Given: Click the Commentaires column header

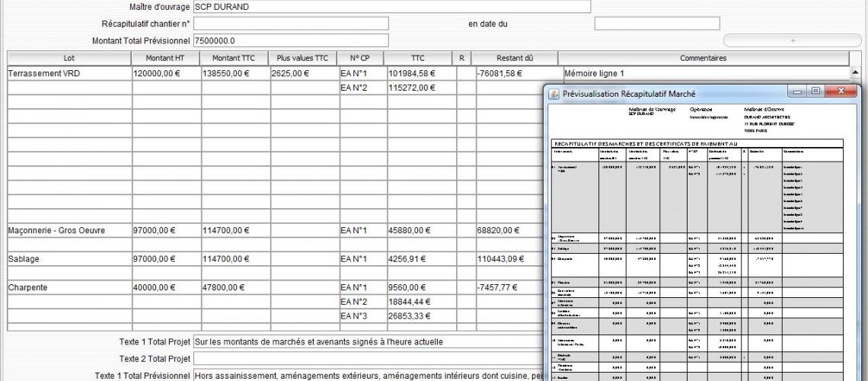Looking at the screenshot, I should click(x=703, y=58).
